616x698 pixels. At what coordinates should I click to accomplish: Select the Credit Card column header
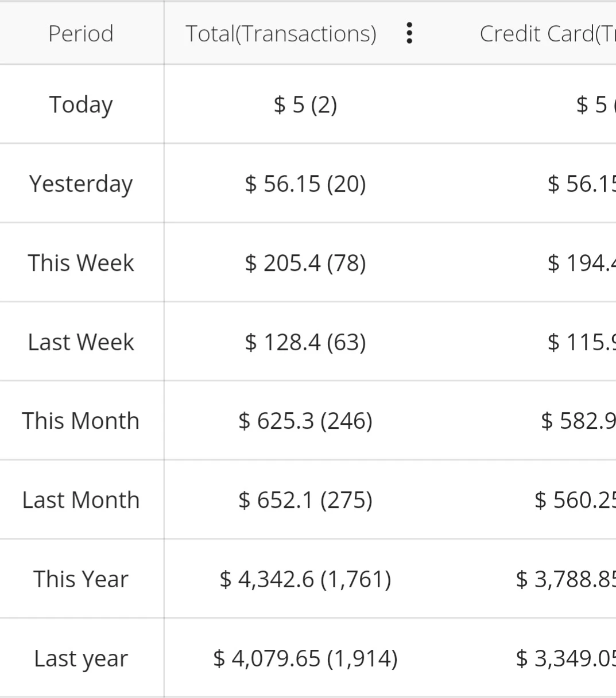pyautogui.click(x=547, y=34)
